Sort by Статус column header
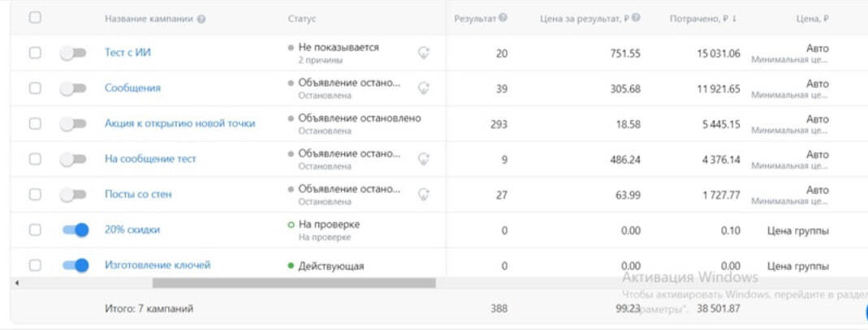The height and width of the screenshot is (330, 868). (302, 19)
